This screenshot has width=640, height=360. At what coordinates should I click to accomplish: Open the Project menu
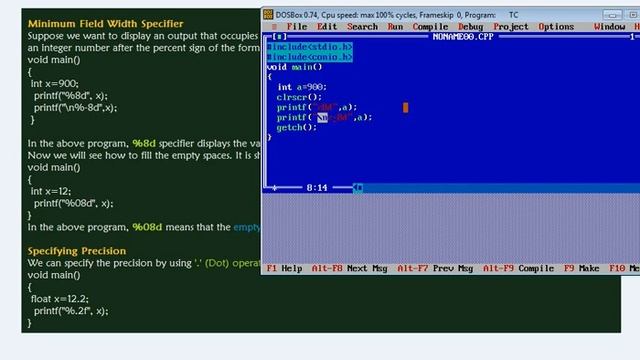click(x=511, y=27)
